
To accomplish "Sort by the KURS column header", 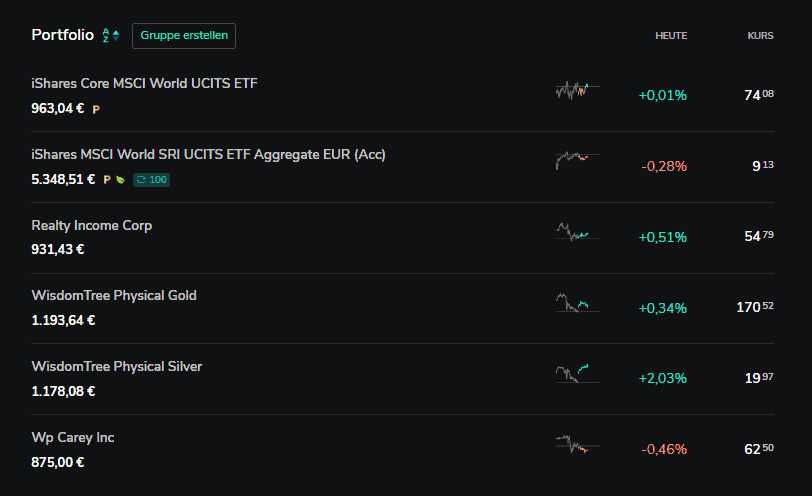I will tap(760, 36).
